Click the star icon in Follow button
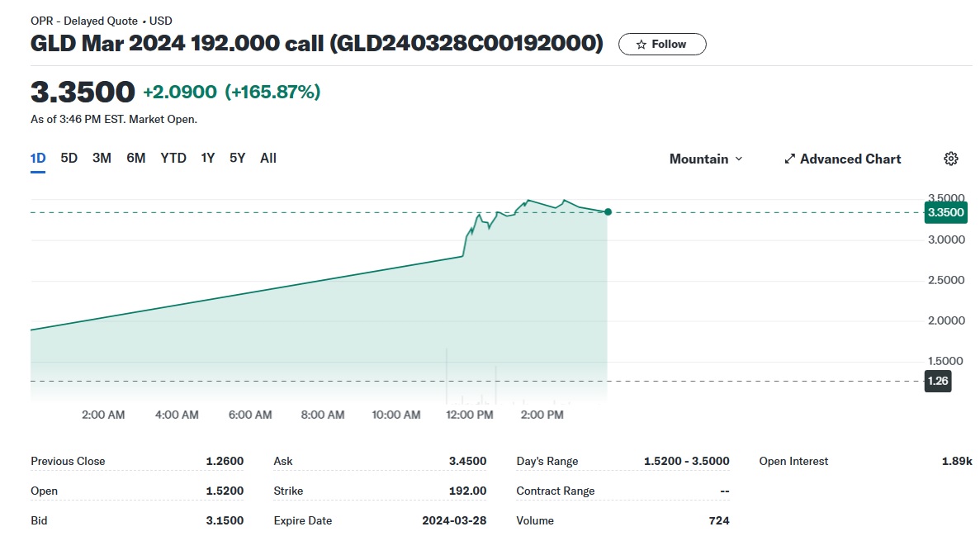 (641, 45)
